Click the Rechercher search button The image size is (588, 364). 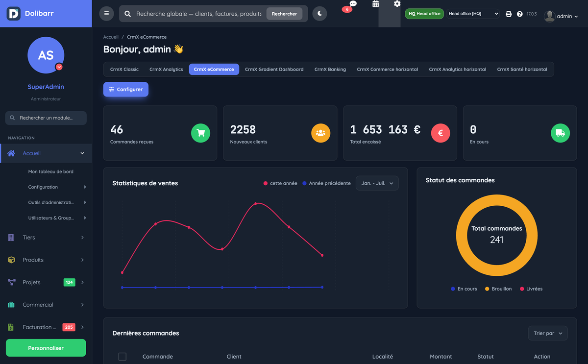[284, 14]
